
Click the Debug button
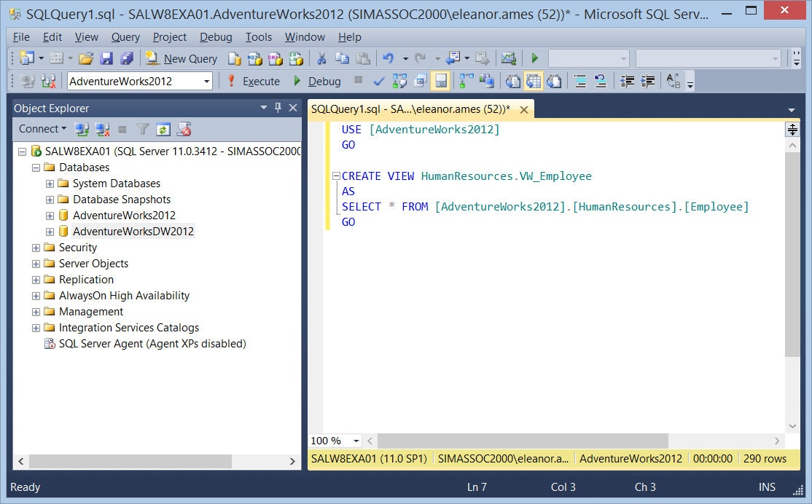tap(318, 82)
